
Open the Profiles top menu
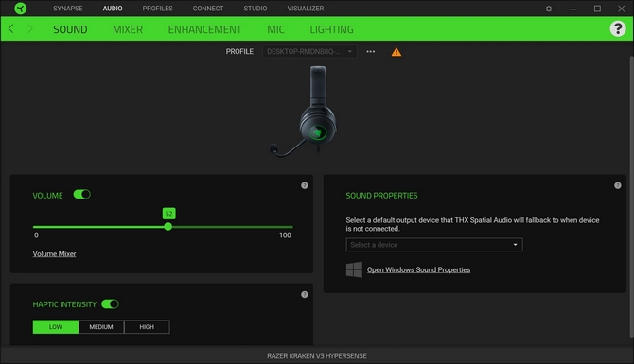coord(157,9)
